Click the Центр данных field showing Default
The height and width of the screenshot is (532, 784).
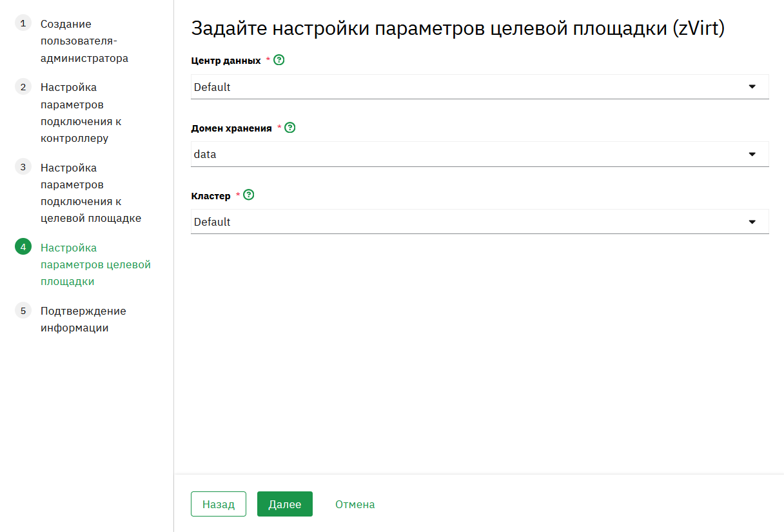(x=480, y=87)
